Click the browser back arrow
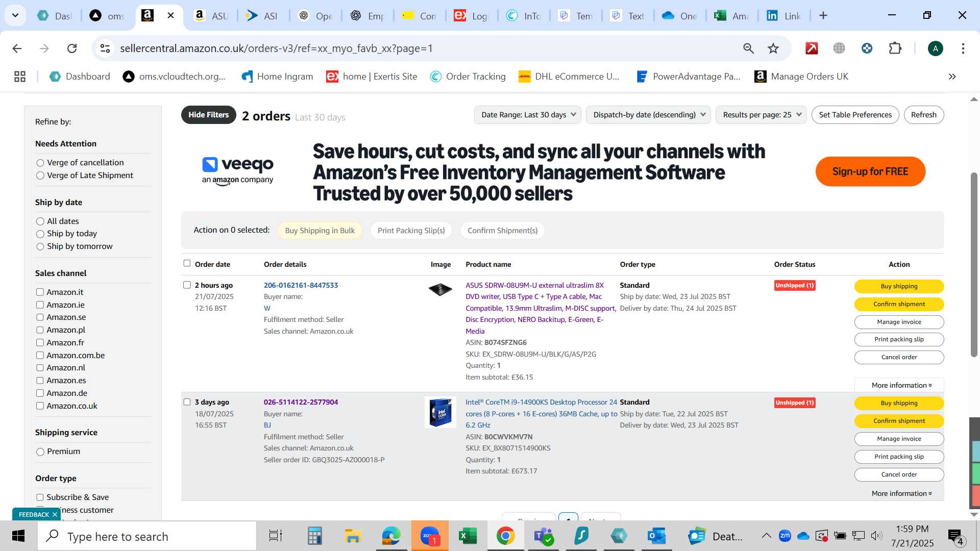The width and height of the screenshot is (980, 551). pos(17,48)
